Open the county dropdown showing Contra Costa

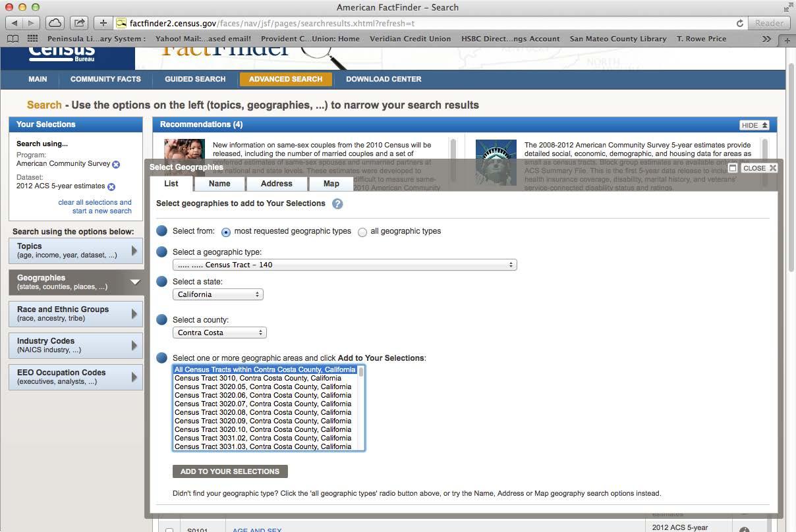tap(219, 332)
